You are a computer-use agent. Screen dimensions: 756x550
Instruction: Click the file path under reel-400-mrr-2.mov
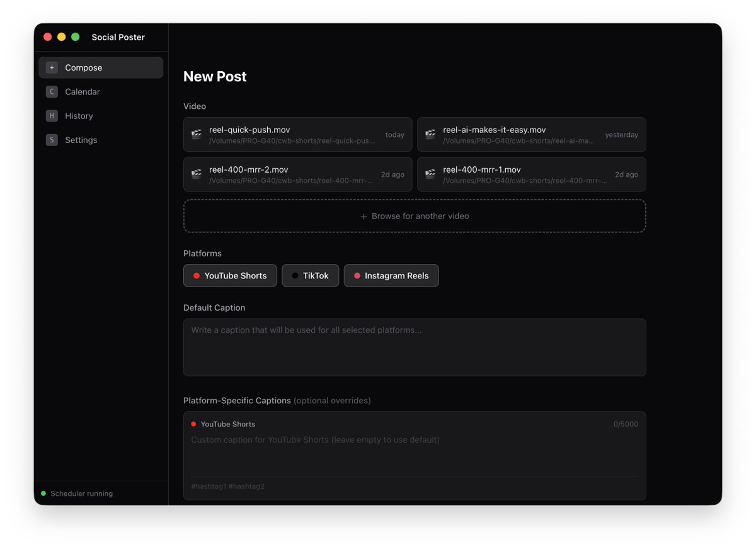[291, 181]
